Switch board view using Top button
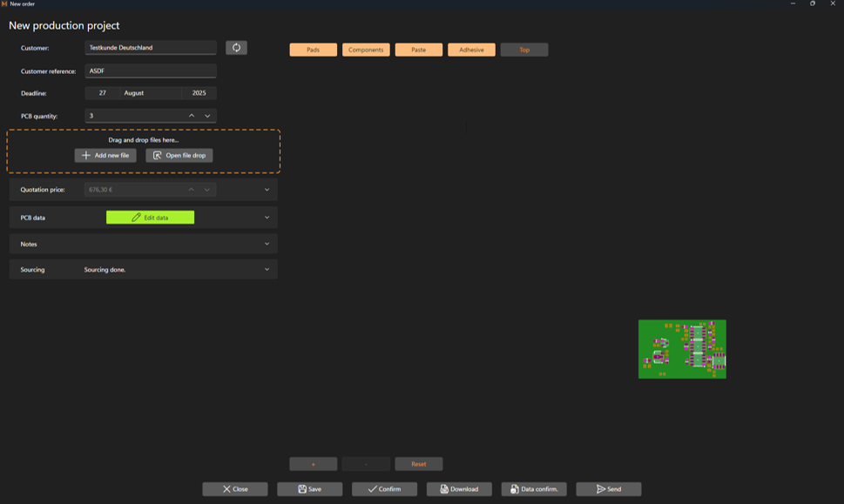Viewport: 844px width, 504px height. coord(524,50)
